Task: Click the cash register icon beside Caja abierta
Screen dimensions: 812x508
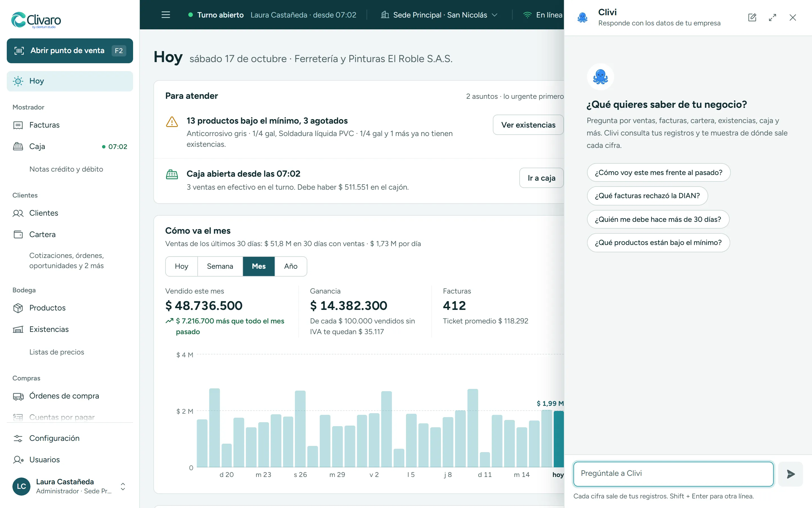Action: coord(172,175)
